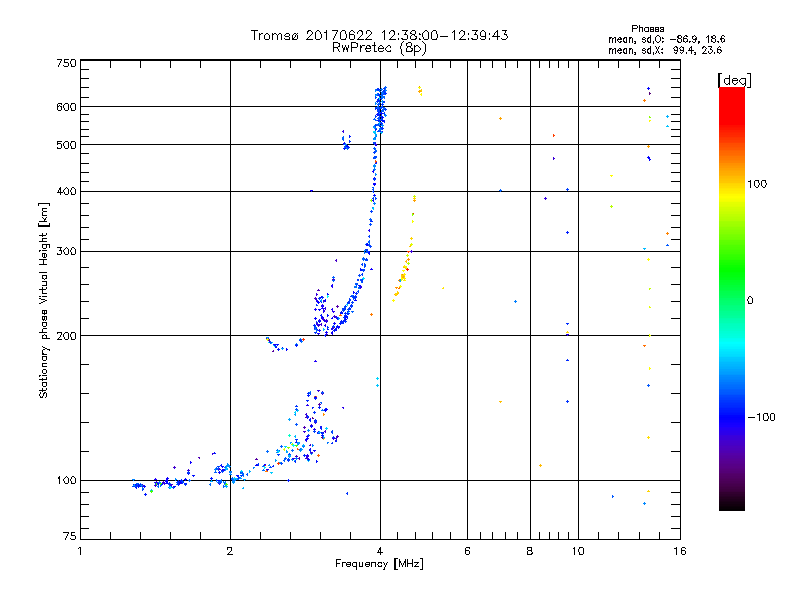Click x-axis tick label '16'
The height and width of the screenshot is (600, 800).
tap(680, 551)
